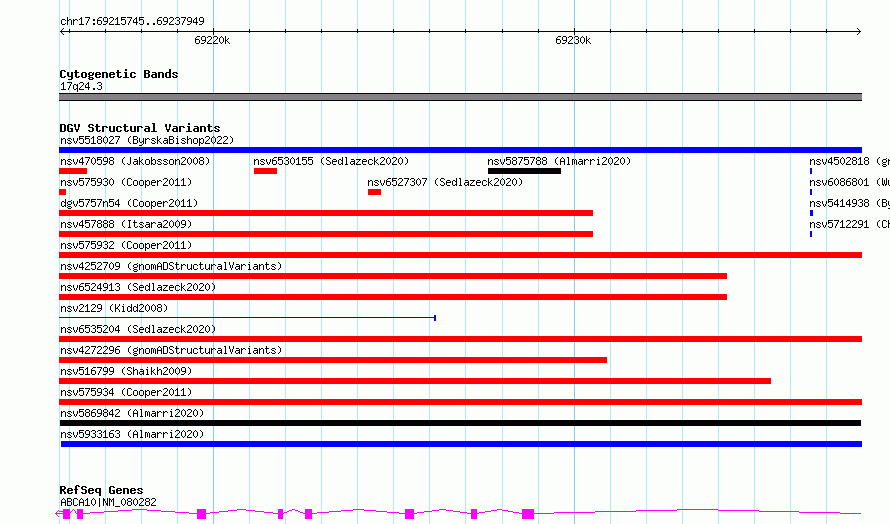Click the red bar under nsv4252709
The image size is (890, 524).
(393, 276)
